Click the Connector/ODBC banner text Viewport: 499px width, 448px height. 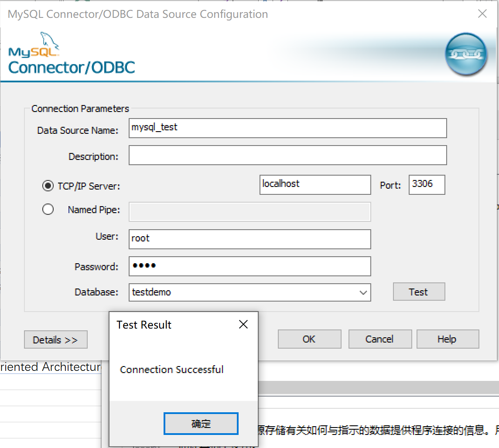pos(72,68)
